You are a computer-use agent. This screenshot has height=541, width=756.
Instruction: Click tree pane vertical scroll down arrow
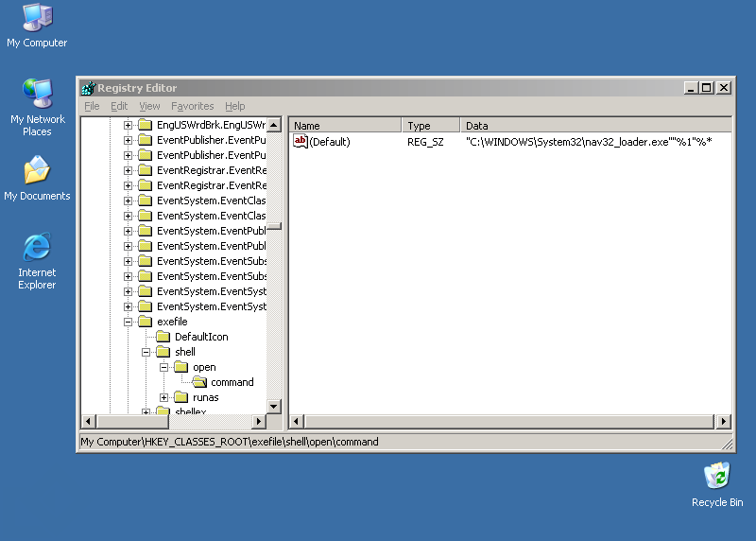point(274,407)
